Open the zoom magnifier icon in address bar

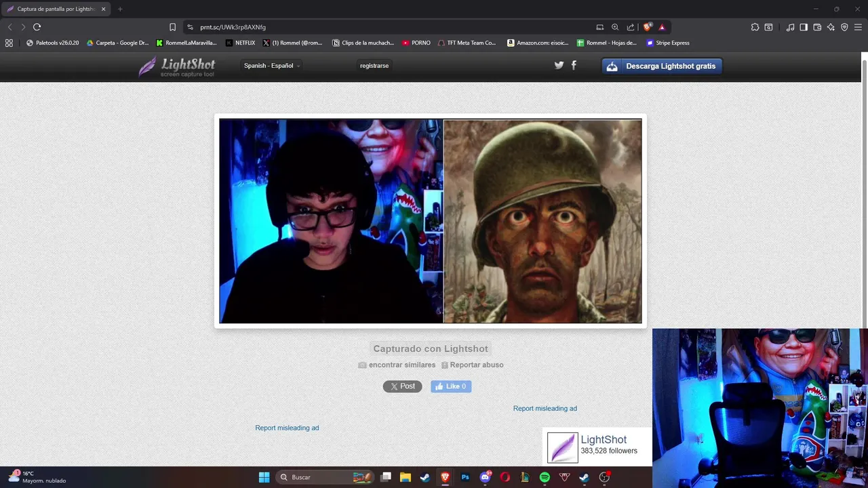615,27
